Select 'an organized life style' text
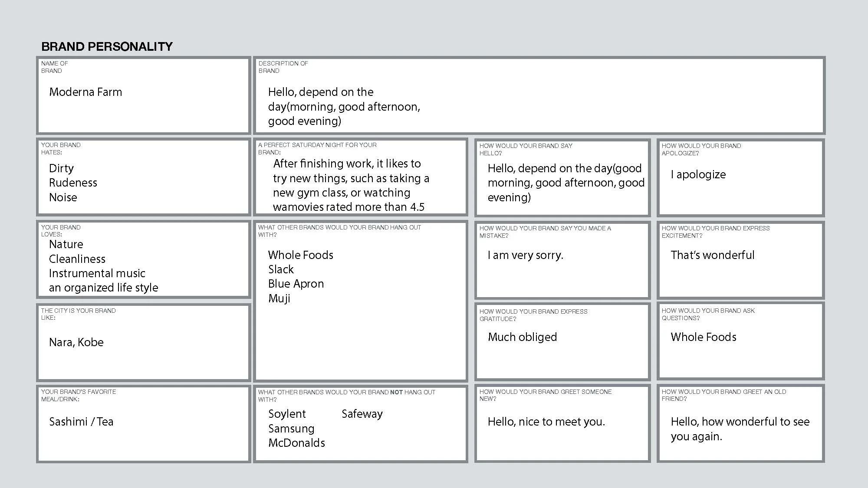The image size is (868, 488). (x=104, y=288)
